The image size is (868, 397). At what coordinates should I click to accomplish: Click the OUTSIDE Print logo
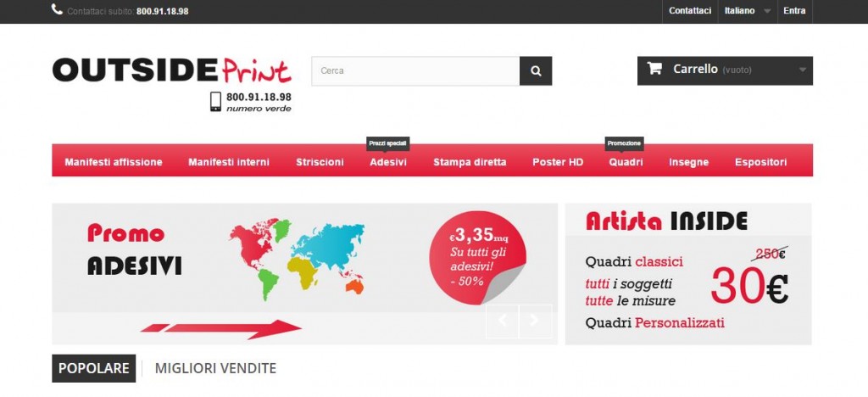pos(171,70)
